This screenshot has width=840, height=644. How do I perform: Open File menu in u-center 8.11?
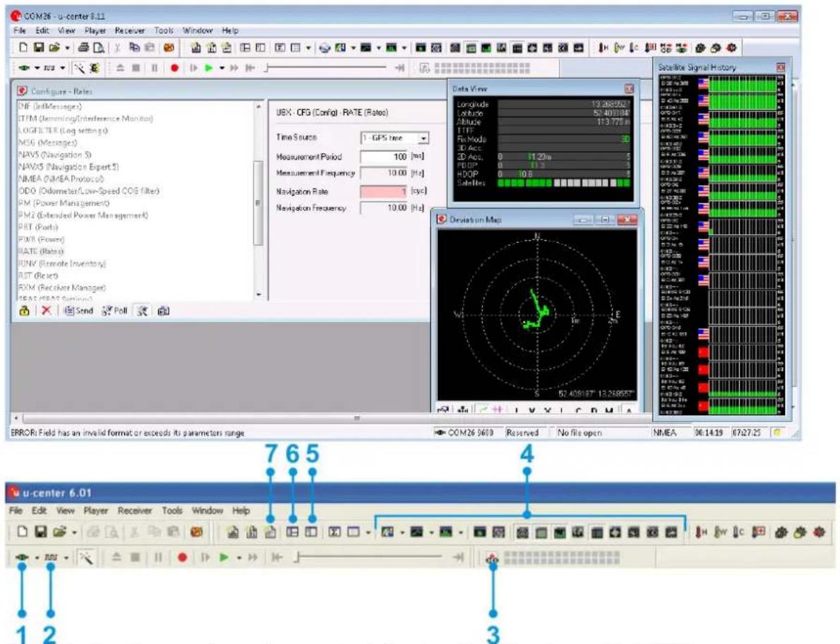point(19,30)
